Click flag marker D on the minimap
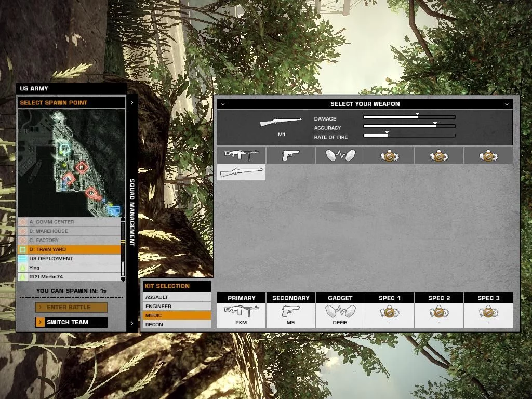532x399 pixels. (64, 149)
